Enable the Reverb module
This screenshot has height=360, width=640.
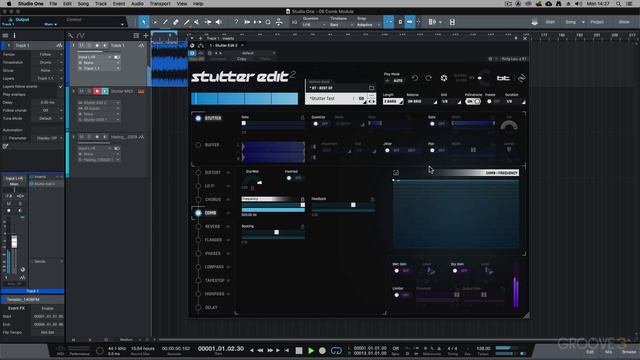(x=198, y=227)
